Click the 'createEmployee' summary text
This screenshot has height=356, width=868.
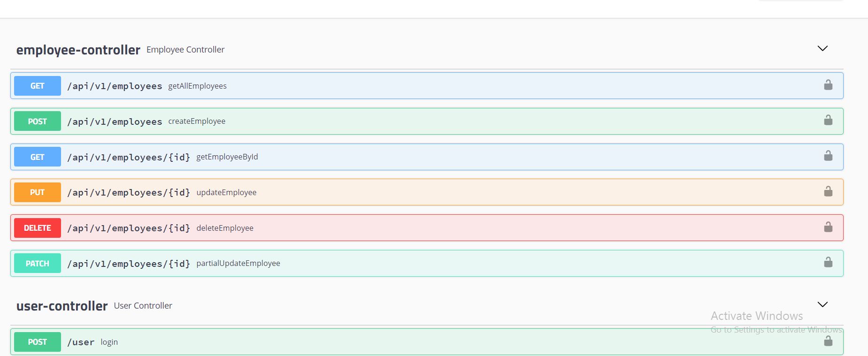tap(197, 121)
